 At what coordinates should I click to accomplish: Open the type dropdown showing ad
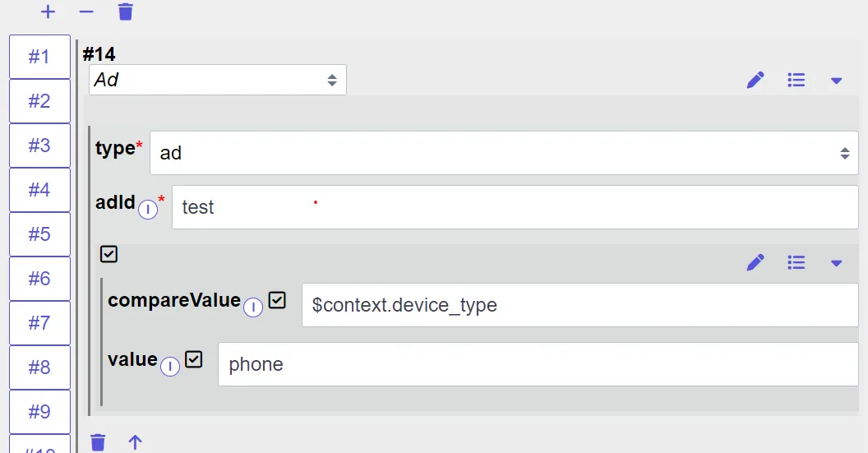click(x=505, y=153)
